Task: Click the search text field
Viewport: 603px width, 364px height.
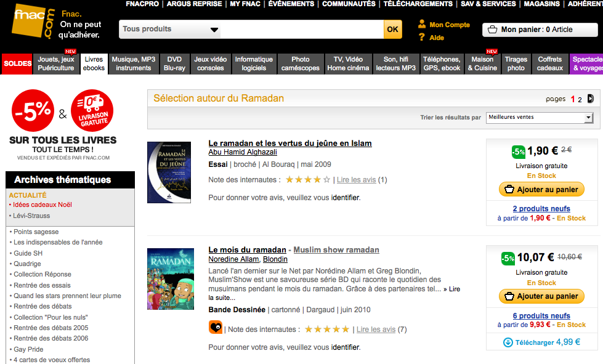Action: pyautogui.click(x=302, y=29)
